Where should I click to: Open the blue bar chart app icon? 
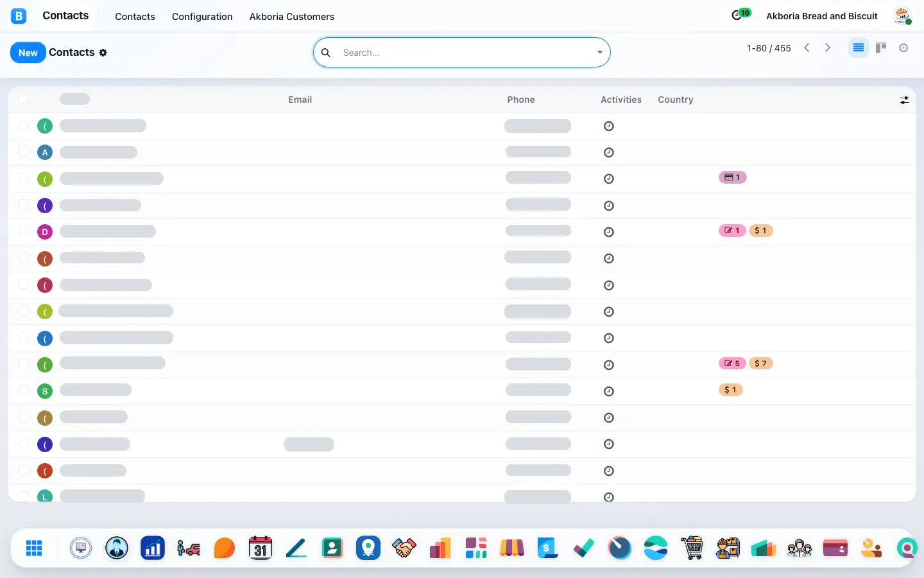pyautogui.click(x=153, y=548)
